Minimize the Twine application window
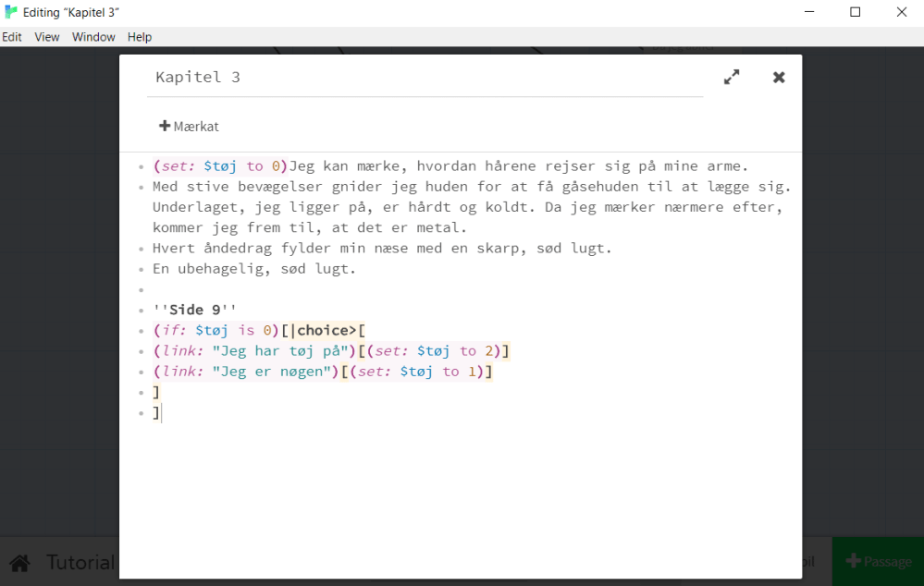924x586 pixels. 809,11
